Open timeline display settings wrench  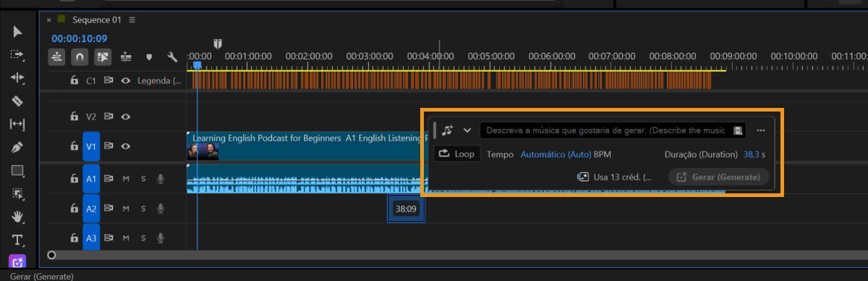point(172,56)
